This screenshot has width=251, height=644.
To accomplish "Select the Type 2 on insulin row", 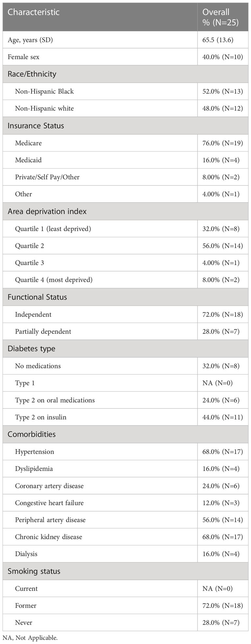I will (125, 417).
